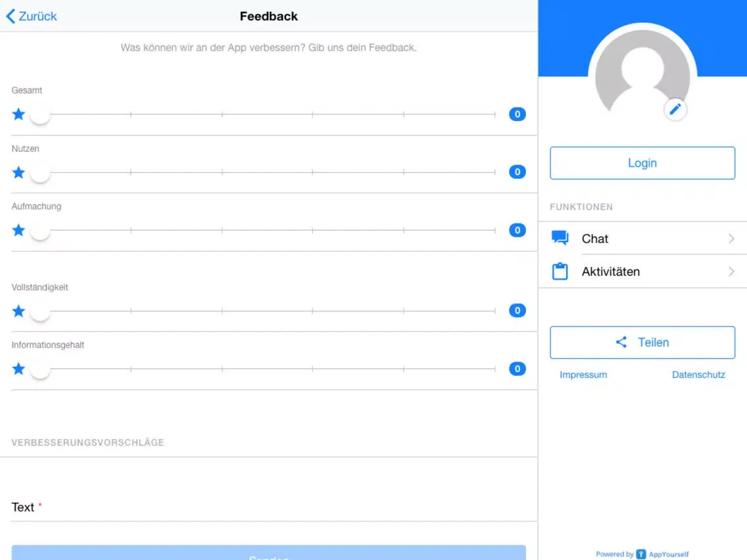Click the Vollständigkeit slider handle
Image resolution: width=747 pixels, height=560 pixels.
[x=40, y=311]
